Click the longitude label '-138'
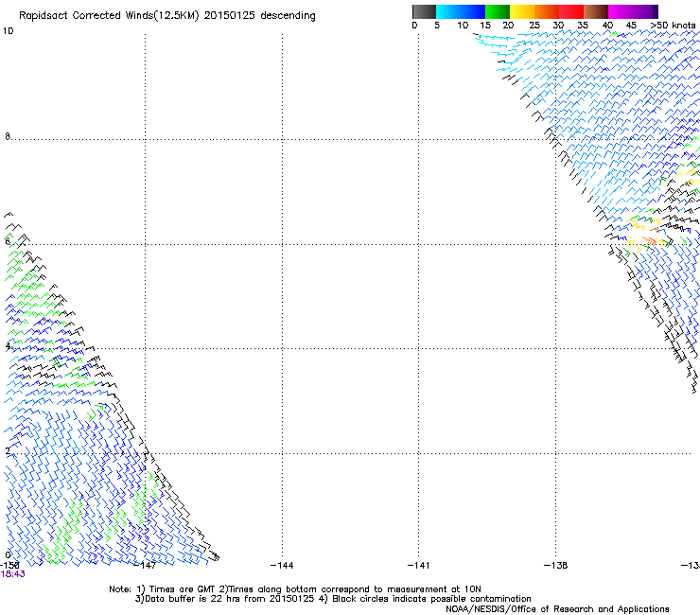This screenshot has height=615, width=700. pos(556,566)
